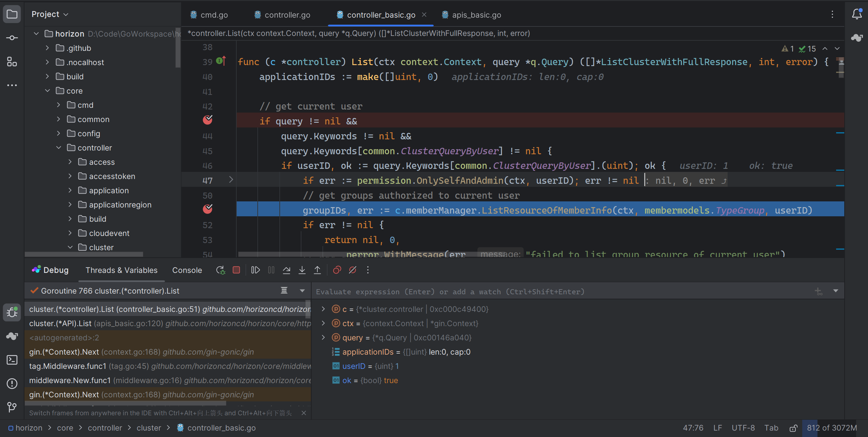
Task: Open the goroutine selector dropdown arrow
Action: (302, 291)
